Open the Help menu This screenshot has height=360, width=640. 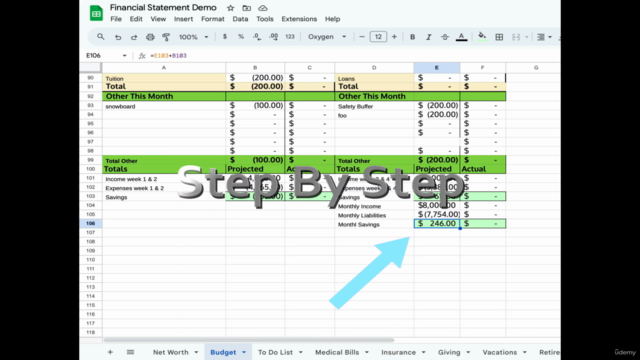(x=332, y=19)
